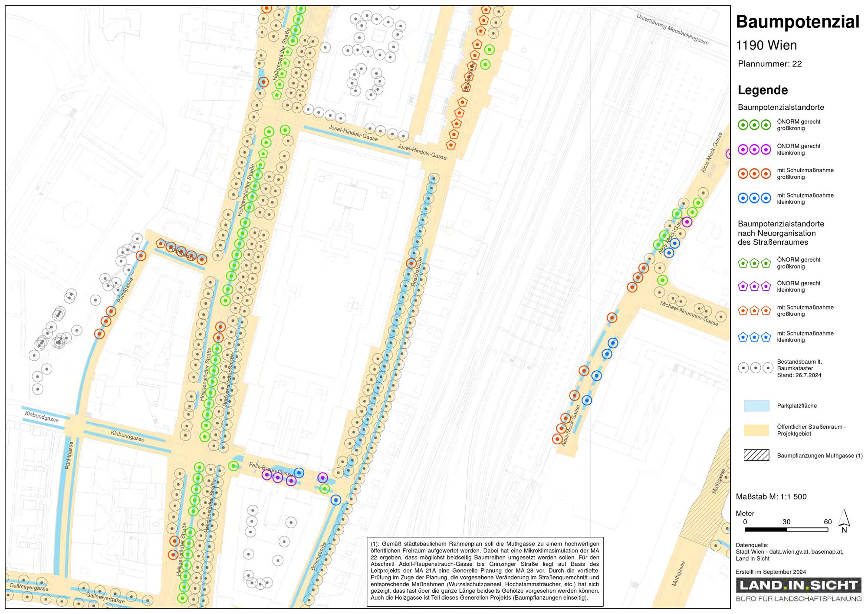Click the orange pentagon Schutzmaßnahme legend symbols
Viewport: 868px width, 614px height.
click(x=754, y=311)
